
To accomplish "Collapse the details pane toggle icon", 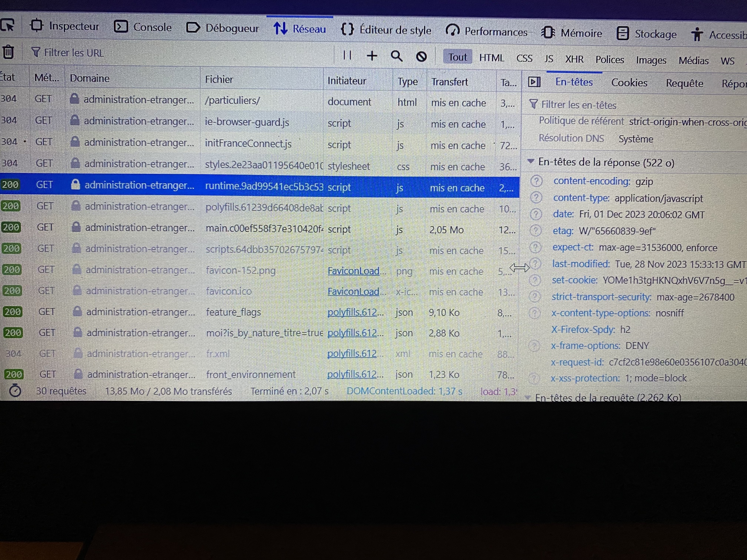I will coord(534,82).
